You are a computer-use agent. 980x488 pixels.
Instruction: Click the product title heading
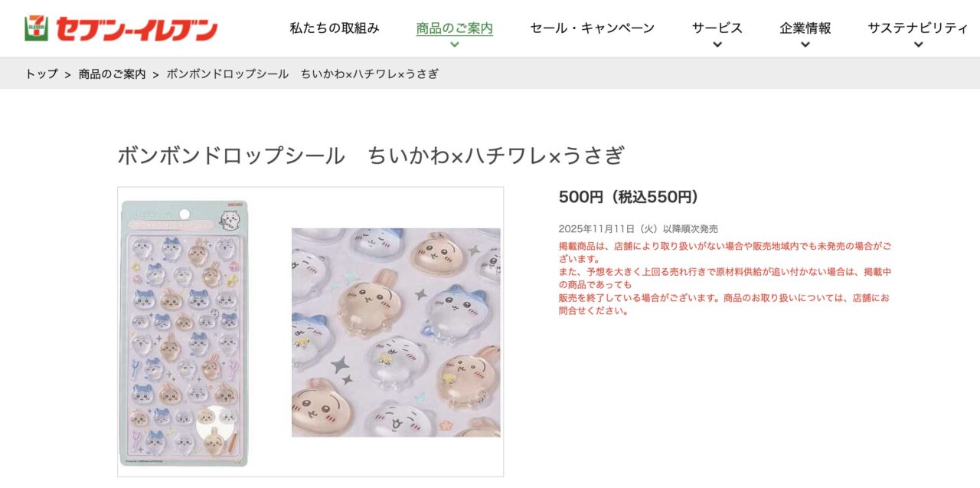coord(371,156)
